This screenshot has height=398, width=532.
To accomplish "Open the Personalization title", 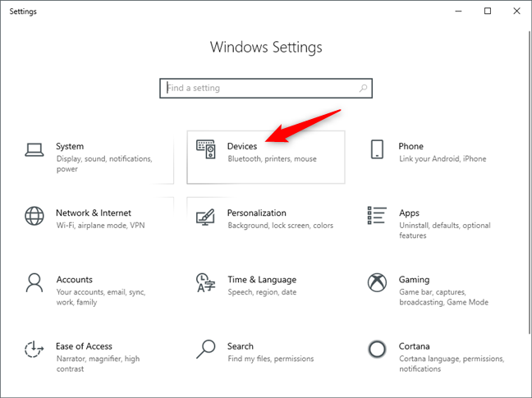I will tap(256, 213).
